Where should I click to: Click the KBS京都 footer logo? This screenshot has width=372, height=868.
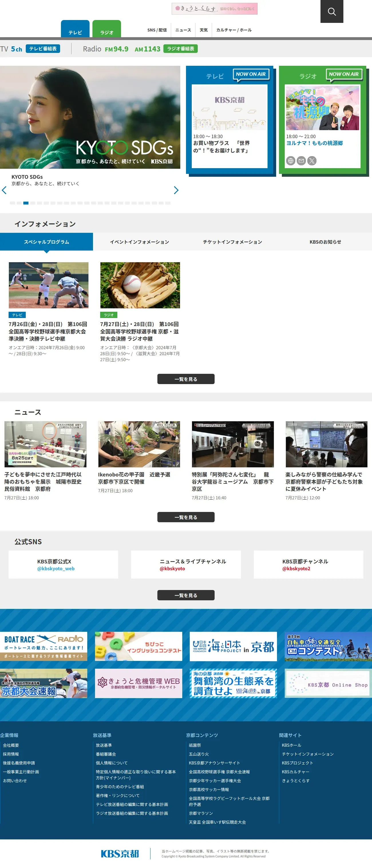[120, 853]
